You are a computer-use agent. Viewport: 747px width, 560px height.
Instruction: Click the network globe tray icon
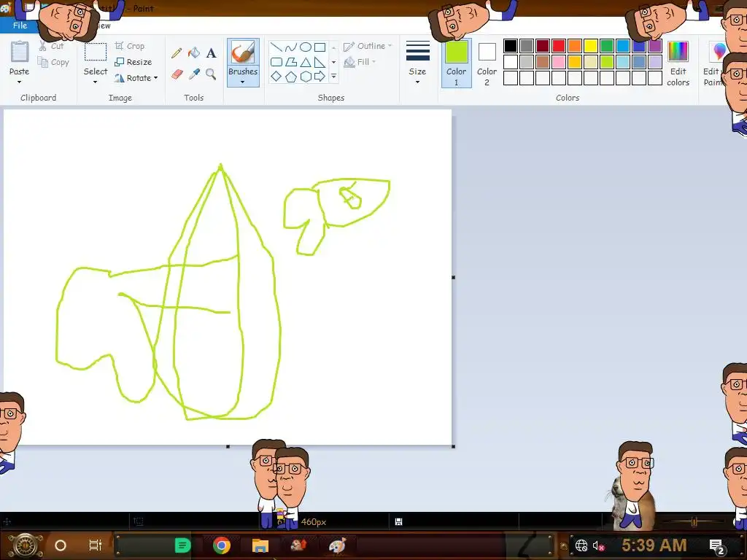point(581,545)
